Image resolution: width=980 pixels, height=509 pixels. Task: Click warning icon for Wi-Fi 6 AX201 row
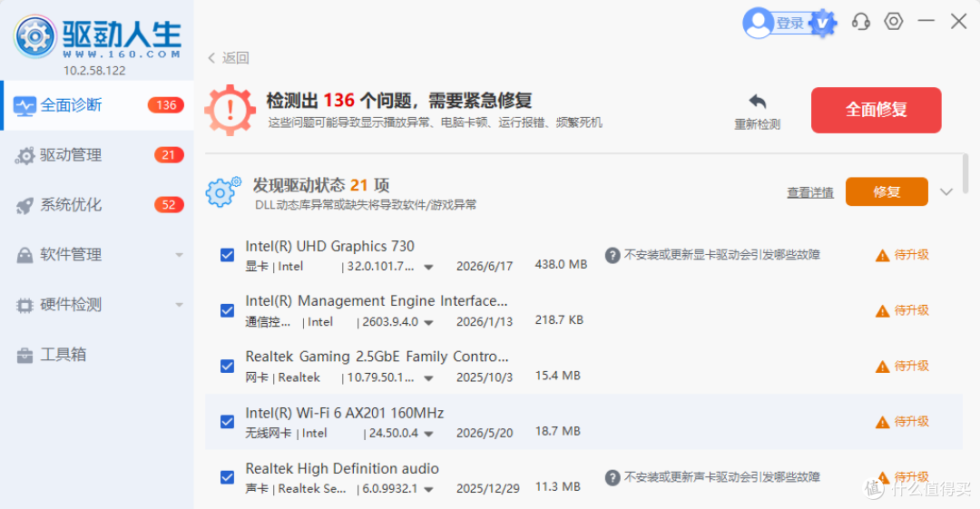[883, 423]
